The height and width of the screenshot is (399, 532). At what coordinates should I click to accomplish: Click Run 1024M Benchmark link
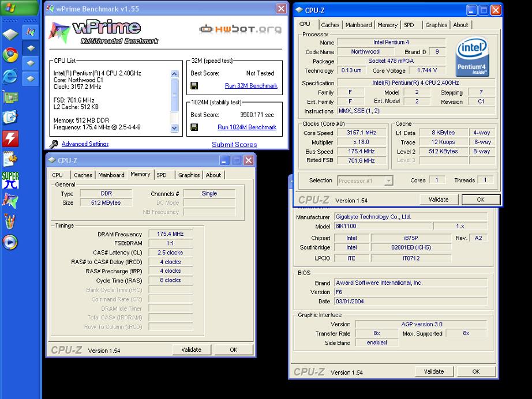[x=247, y=127]
